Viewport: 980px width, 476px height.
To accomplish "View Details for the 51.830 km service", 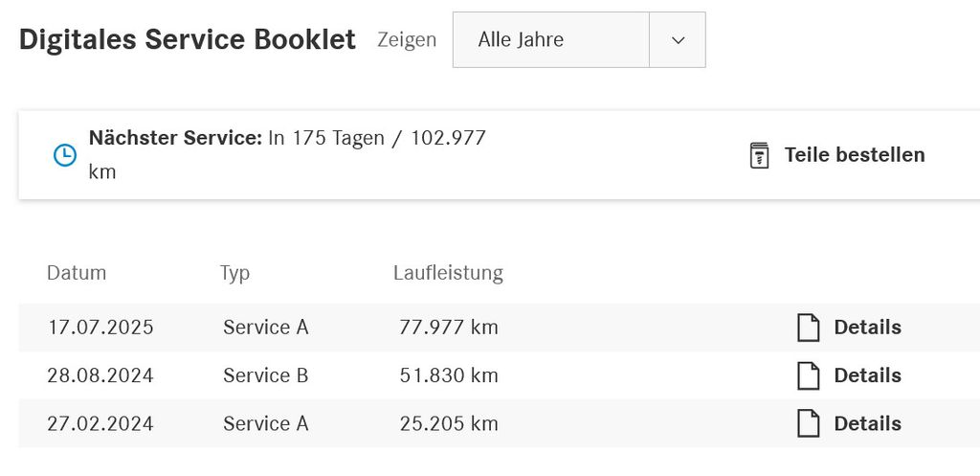I will pyautogui.click(x=867, y=375).
